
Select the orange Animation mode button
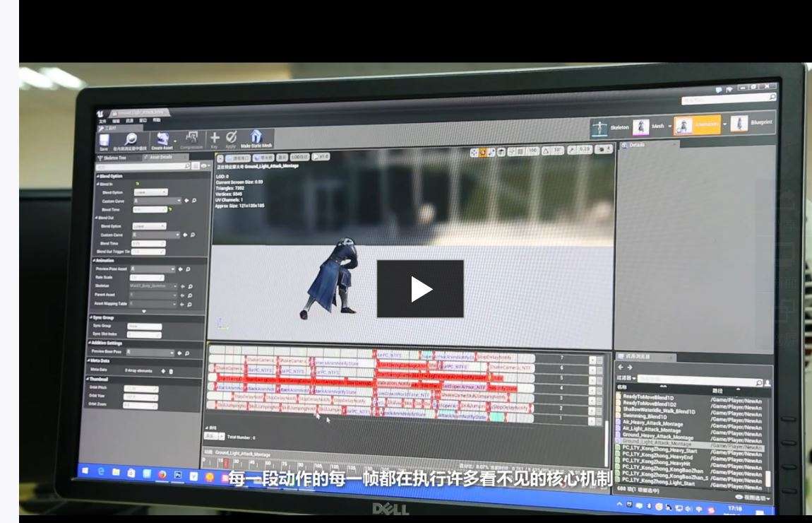pyautogui.click(x=697, y=125)
